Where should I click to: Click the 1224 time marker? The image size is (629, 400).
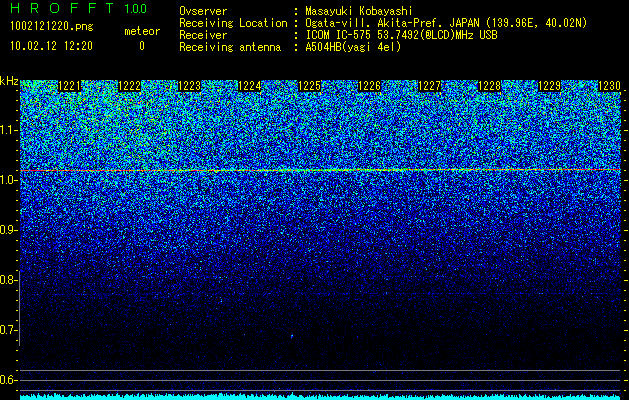[250, 86]
